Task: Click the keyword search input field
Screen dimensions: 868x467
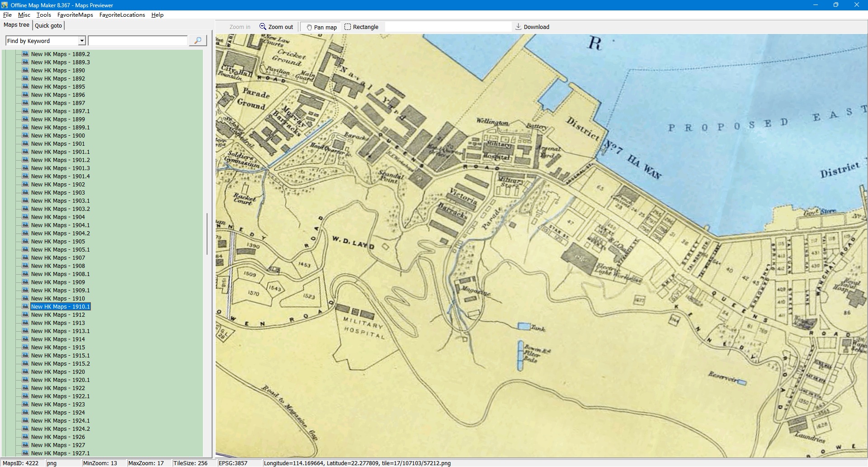Action: [x=137, y=41]
